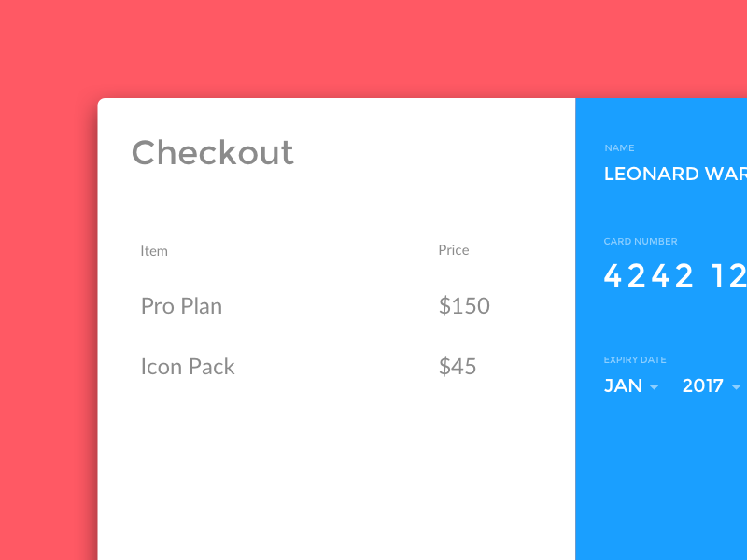The width and height of the screenshot is (747, 560).
Task: Click the first card digits 4242
Action: (649, 276)
